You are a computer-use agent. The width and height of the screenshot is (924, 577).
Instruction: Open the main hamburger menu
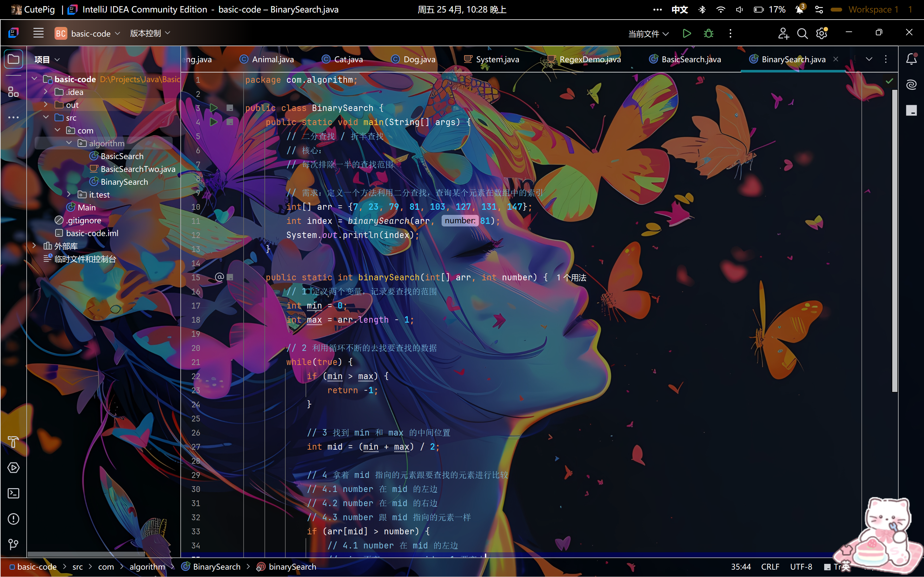[38, 33]
